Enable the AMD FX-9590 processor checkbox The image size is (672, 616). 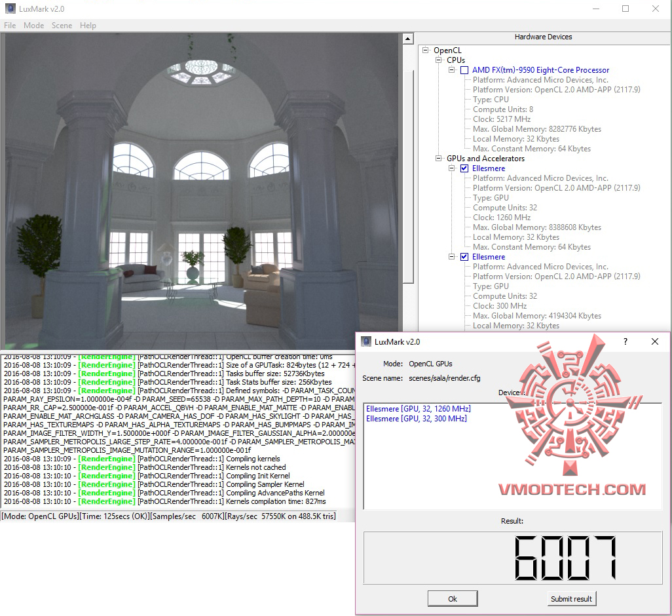click(464, 70)
